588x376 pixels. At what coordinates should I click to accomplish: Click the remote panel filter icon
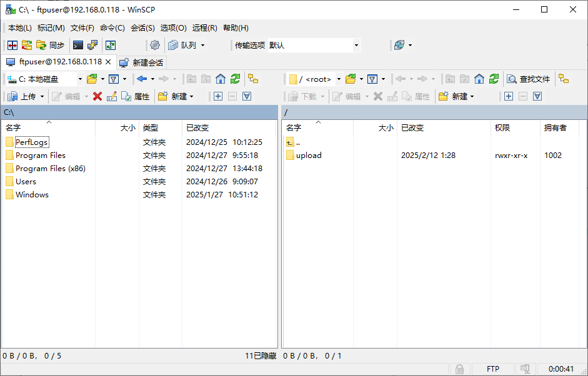pos(372,79)
